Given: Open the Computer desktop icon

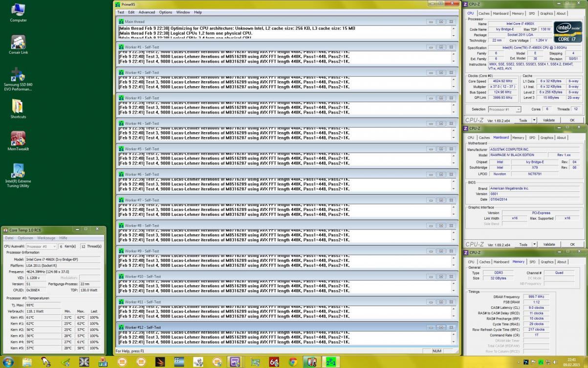Looking at the screenshot, I should click(18, 12).
